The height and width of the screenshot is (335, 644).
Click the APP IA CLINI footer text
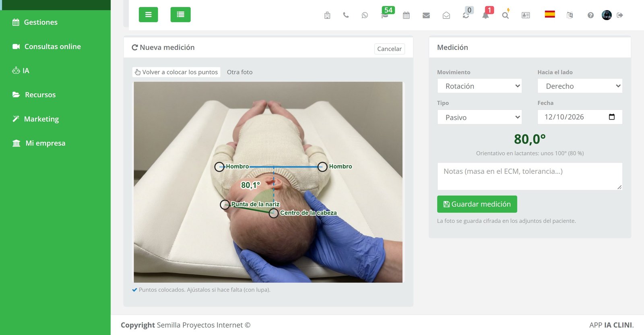pos(611,325)
